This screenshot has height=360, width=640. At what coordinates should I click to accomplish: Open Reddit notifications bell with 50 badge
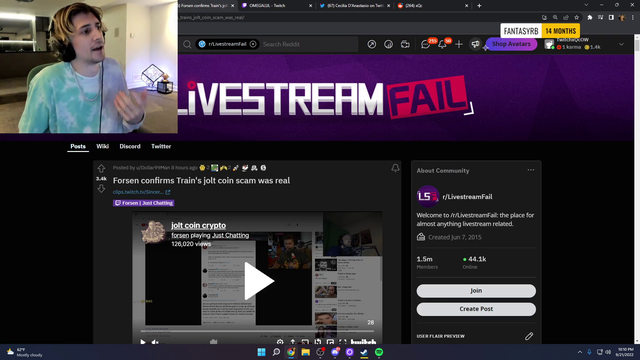pyautogui.click(x=442, y=44)
